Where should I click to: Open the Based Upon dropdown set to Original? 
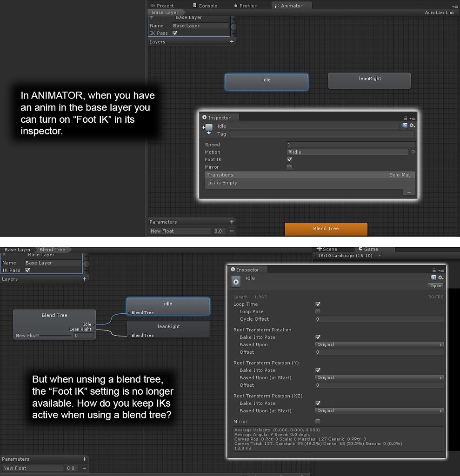(x=379, y=344)
